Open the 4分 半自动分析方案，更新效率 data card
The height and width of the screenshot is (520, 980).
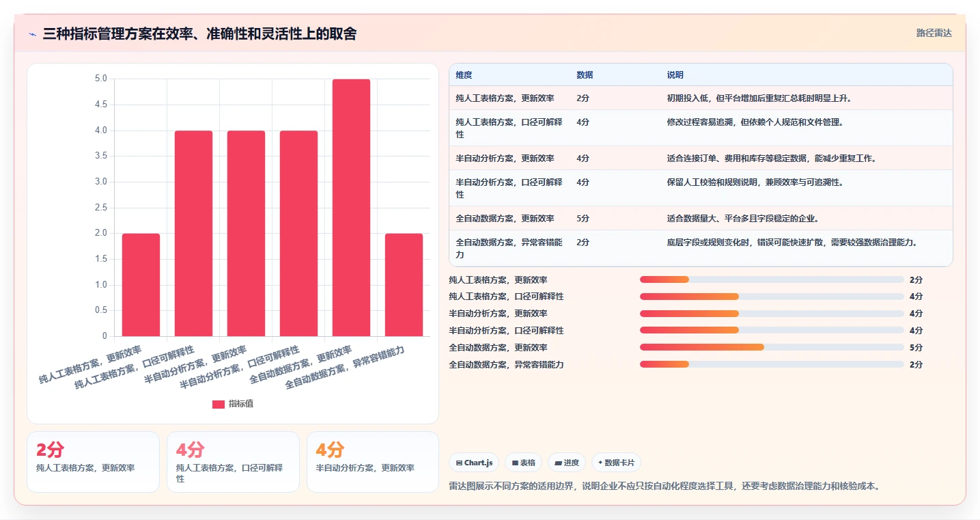tap(373, 462)
